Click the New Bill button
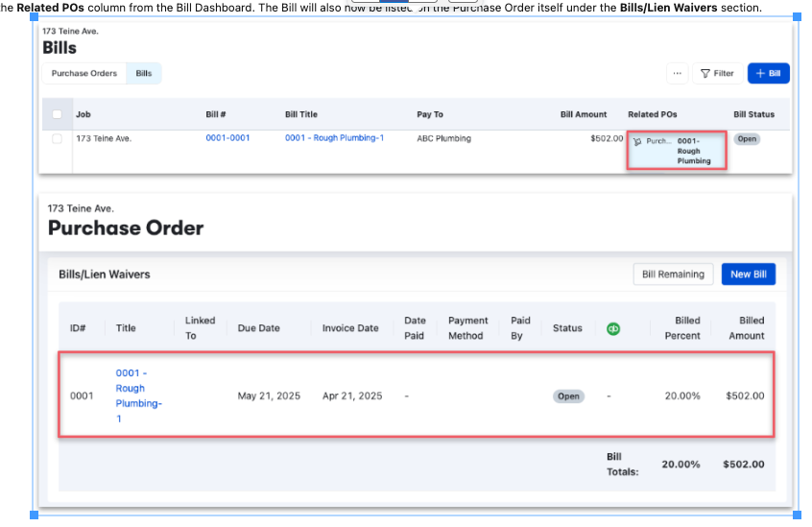Image resolution: width=812 pixels, height=527 pixels. tap(749, 275)
